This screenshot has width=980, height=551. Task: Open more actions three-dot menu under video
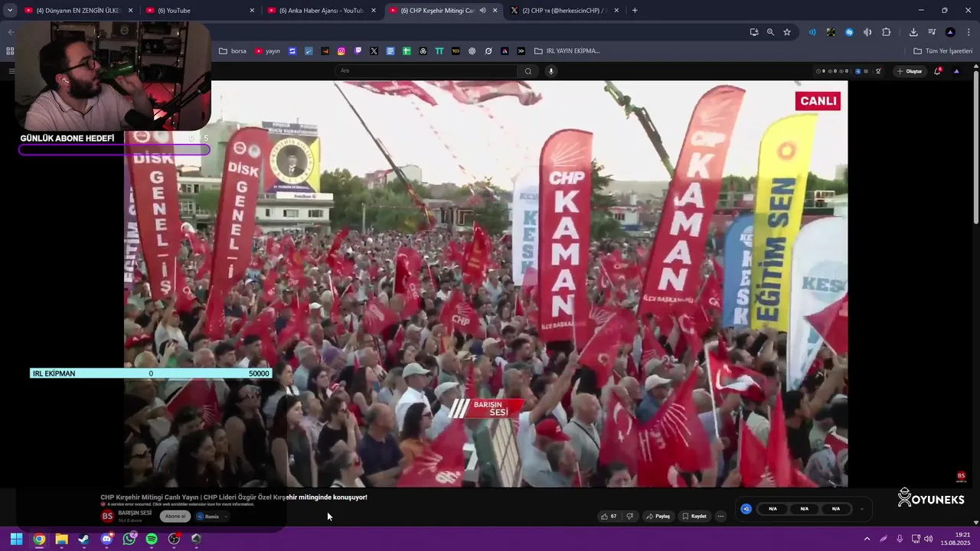point(720,517)
